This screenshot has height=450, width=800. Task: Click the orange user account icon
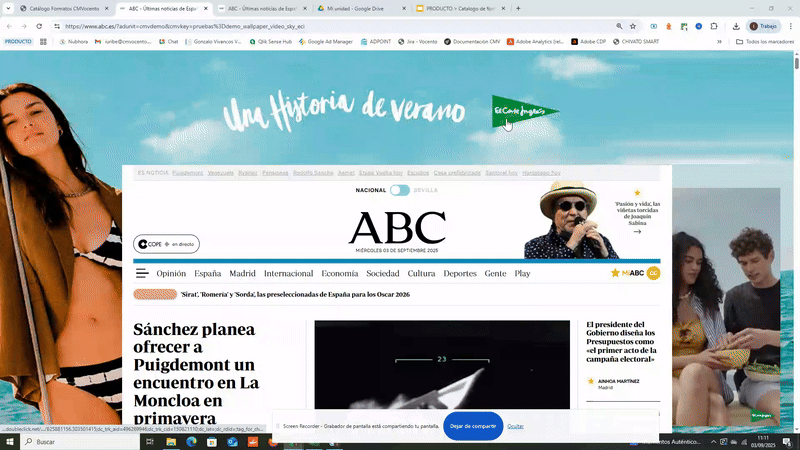click(653, 273)
